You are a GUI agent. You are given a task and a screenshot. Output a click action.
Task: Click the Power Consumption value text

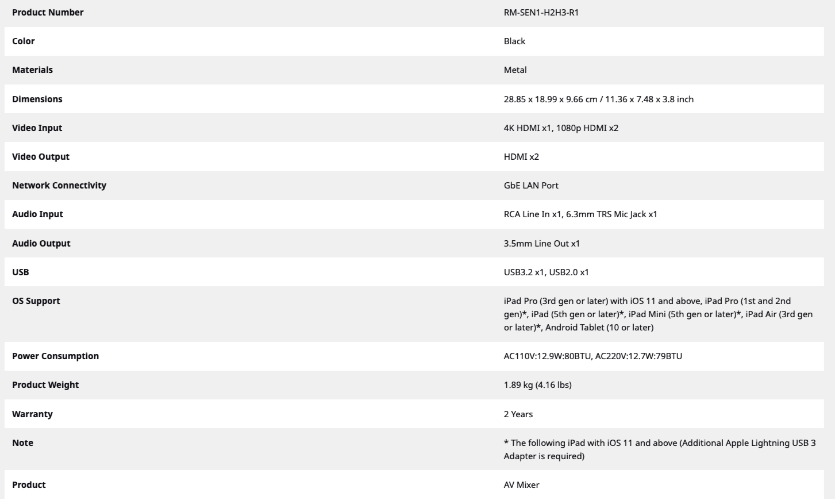[592, 356]
